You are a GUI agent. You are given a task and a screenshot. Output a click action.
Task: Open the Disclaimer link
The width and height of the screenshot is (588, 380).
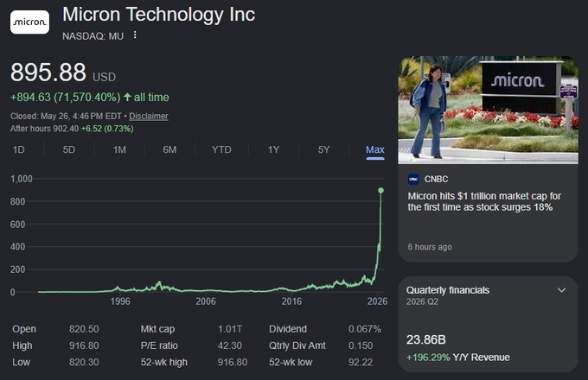click(x=149, y=116)
